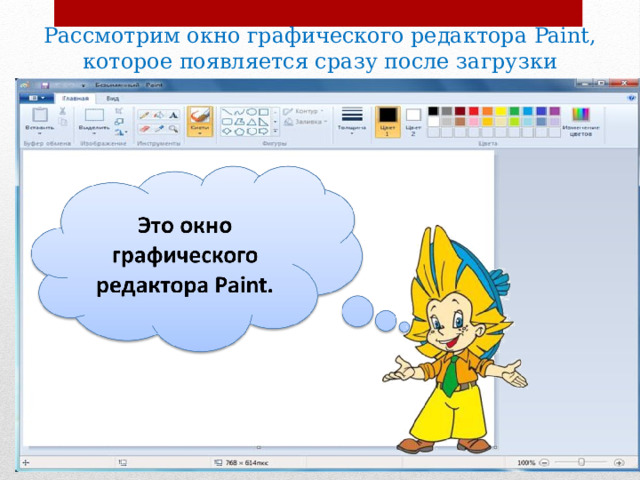Click the corner canvas resize handle
The image size is (640, 480).
(x=495, y=447)
